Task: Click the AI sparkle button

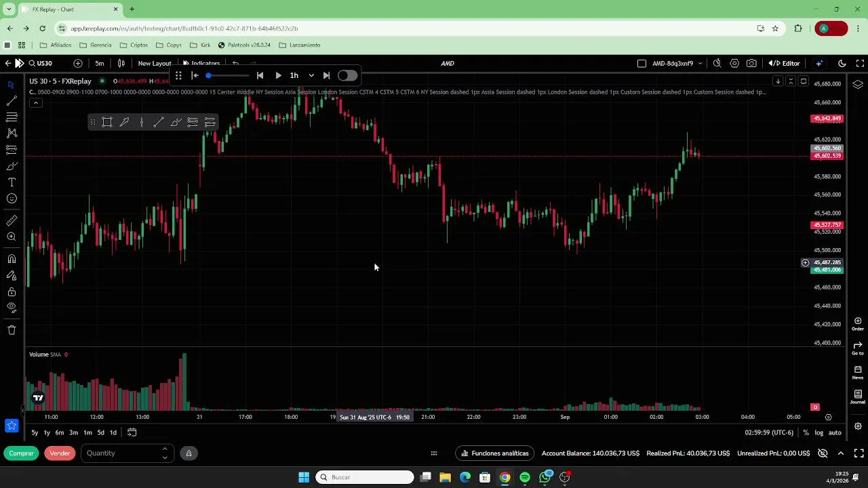Action: pyautogui.click(x=819, y=63)
